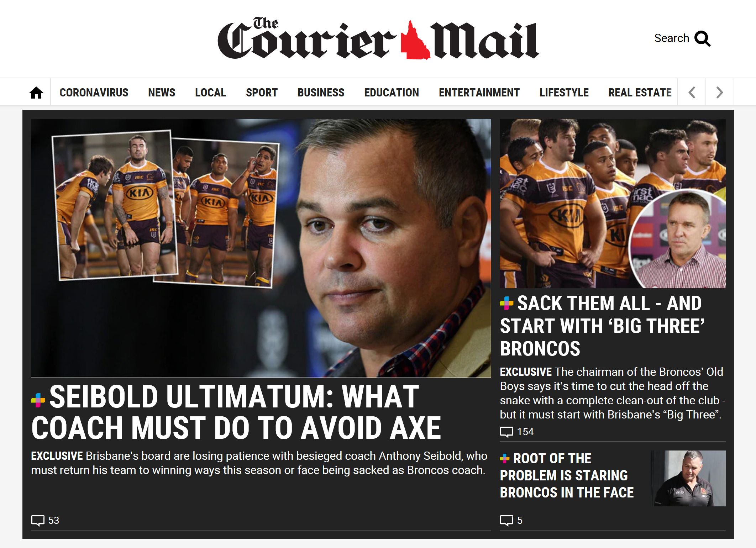Click the comment icon showing 5 comments

pyautogui.click(x=506, y=521)
